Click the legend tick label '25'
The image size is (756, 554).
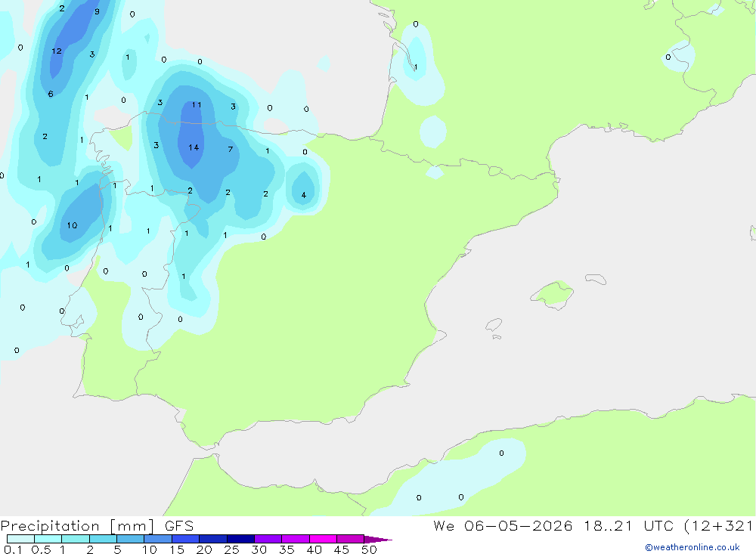coord(231,549)
